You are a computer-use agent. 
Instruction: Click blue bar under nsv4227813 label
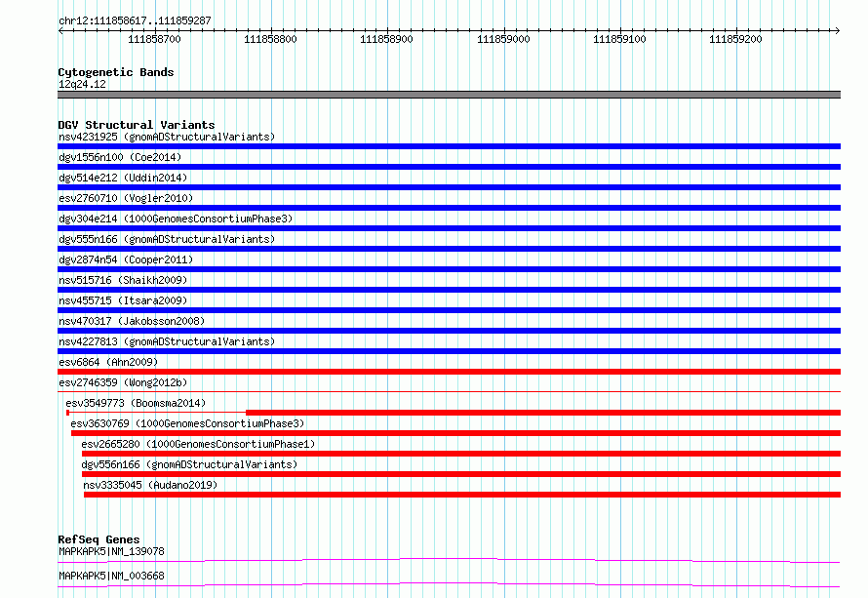(449, 351)
